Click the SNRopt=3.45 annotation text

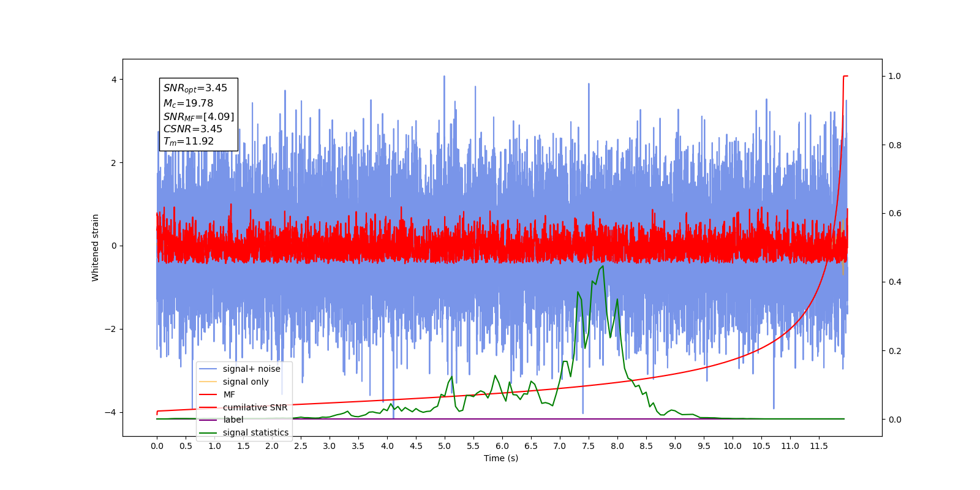[x=195, y=88]
